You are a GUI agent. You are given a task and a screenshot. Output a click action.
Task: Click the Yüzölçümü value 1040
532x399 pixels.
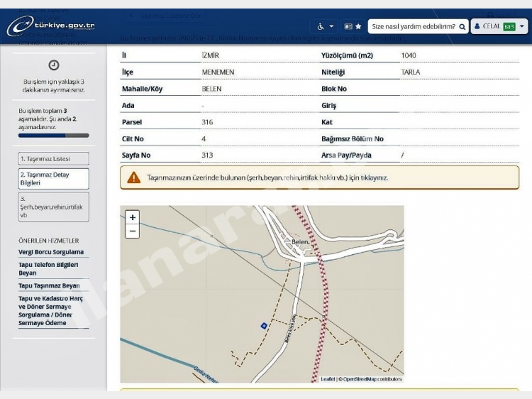click(409, 55)
